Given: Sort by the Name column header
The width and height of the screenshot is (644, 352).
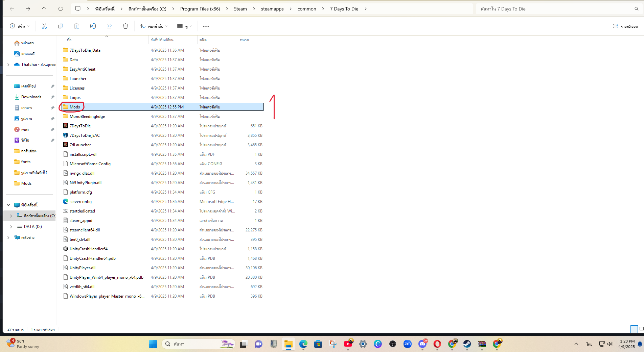Looking at the screenshot, I should (105, 40).
